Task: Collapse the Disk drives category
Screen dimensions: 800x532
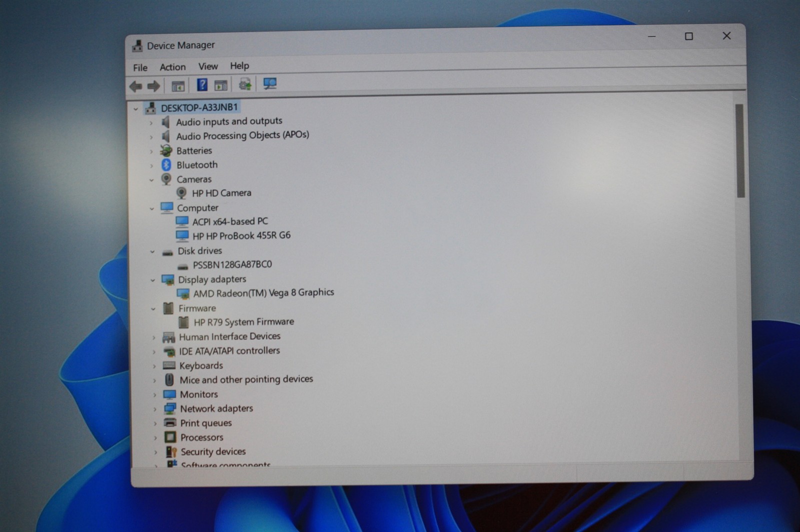Action: (152, 251)
